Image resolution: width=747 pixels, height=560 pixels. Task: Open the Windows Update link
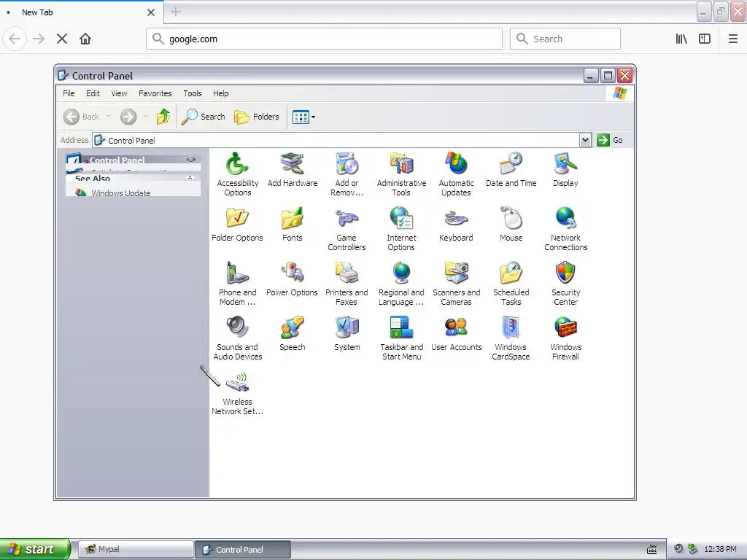tap(120, 192)
